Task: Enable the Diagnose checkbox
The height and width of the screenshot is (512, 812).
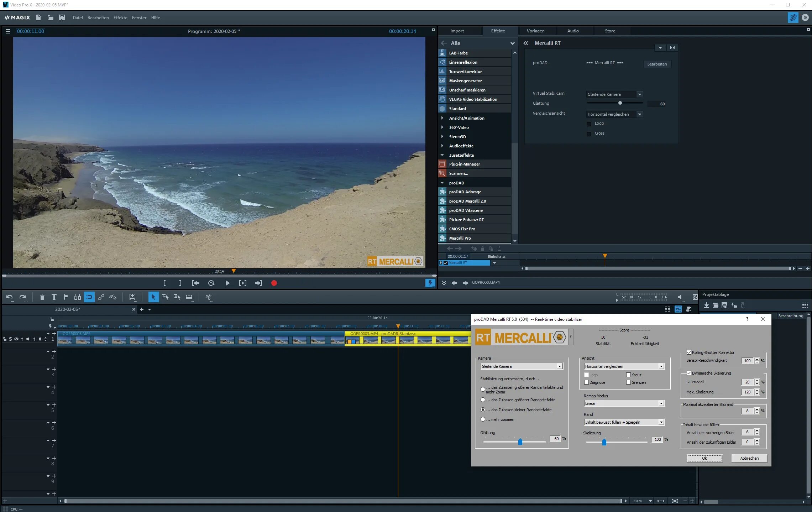Action: (587, 382)
